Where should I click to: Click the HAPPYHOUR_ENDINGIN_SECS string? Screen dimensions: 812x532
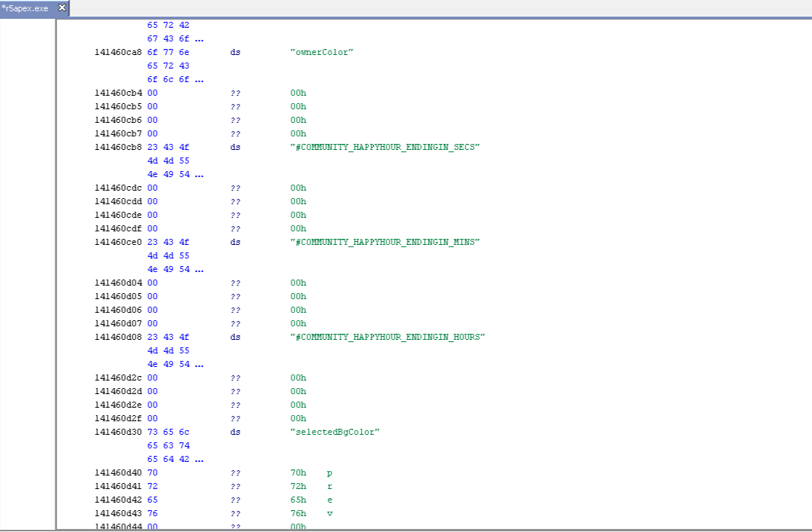pyautogui.click(x=385, y=148)
